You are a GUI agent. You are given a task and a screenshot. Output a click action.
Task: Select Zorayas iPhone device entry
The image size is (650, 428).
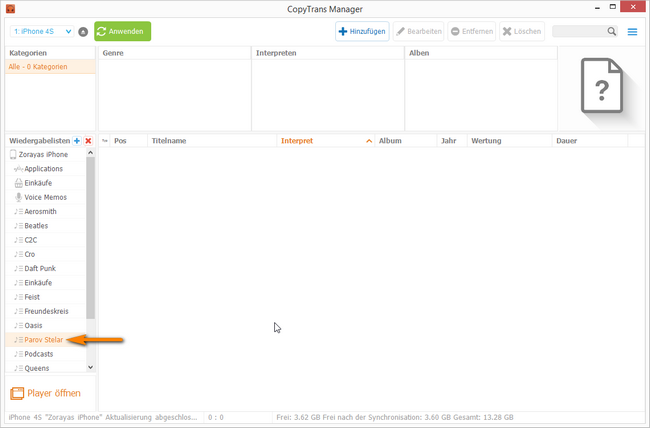tap(46, 155)
